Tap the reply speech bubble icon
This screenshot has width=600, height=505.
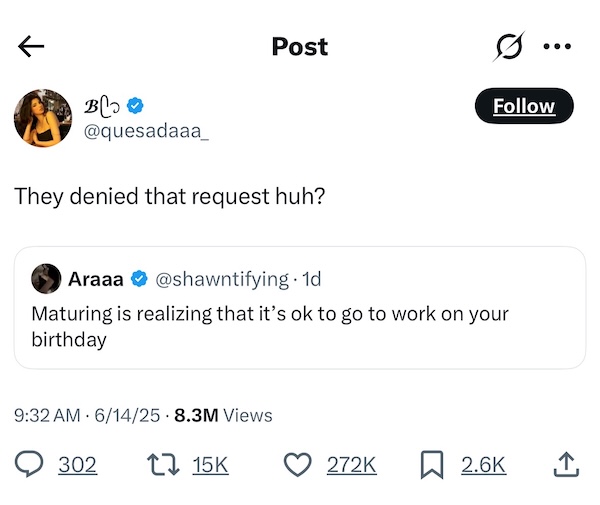click(31, 464)
